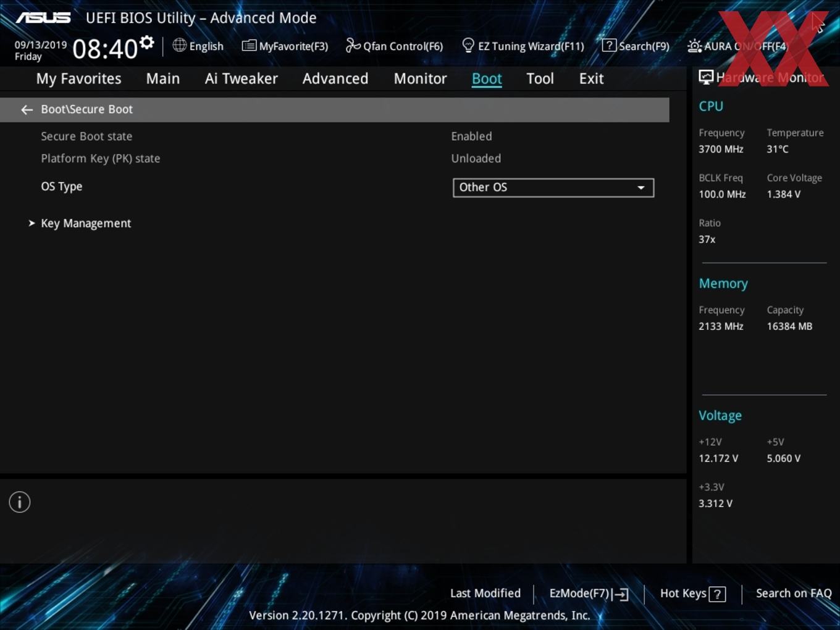Click the EZ Tuning Wizard bulb icon
The width and height of the screenshot is (840, 630).
click(x=468, y=45)
